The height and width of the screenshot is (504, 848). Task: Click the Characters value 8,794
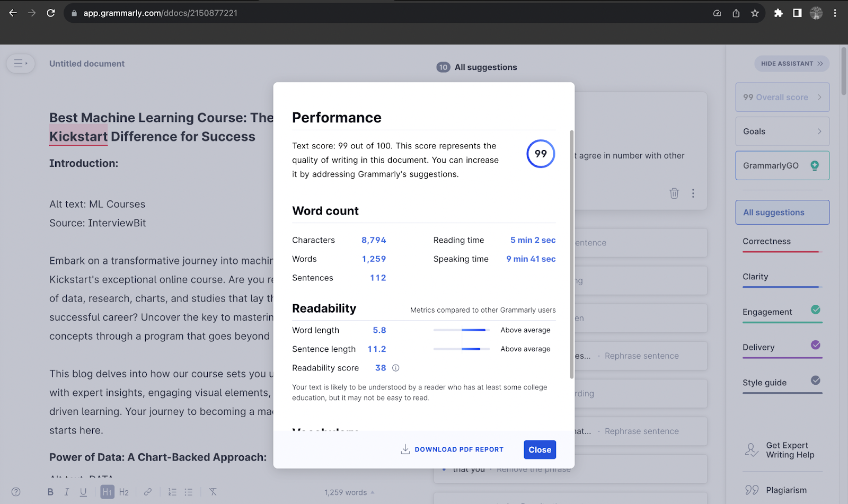pyautogui.click(x=374, y=240)
